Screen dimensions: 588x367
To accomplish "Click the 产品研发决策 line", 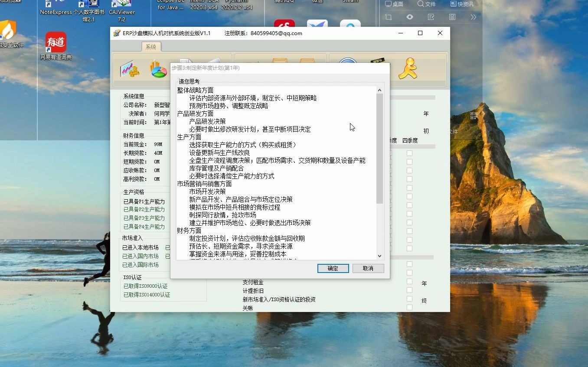I will pos(207,121).
